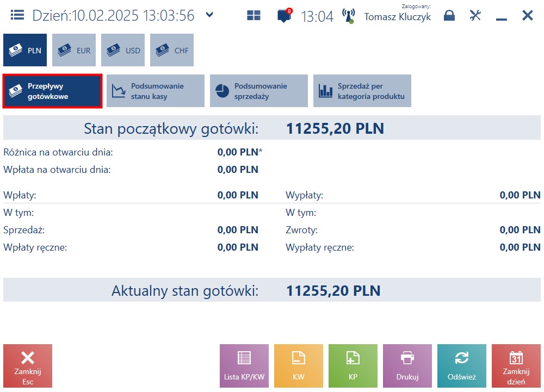Image resolution: width=544 pixels, height=392 pixels.
Task: Lock the session with the padlock icon
Action: click(449, 15)
